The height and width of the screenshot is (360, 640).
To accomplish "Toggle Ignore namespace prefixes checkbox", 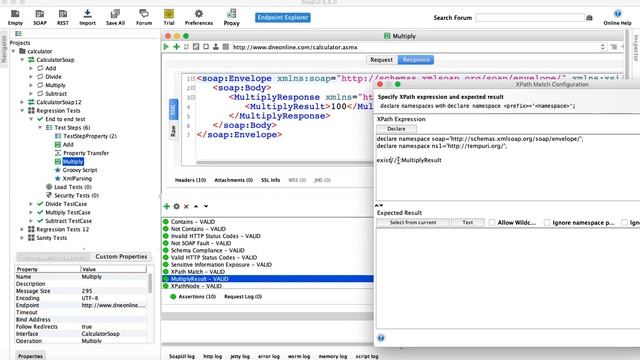I will pyautogui.click(x=547, y=222).
